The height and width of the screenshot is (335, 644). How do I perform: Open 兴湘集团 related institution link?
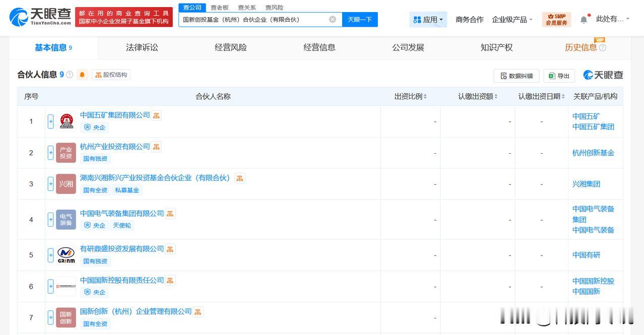586,184
